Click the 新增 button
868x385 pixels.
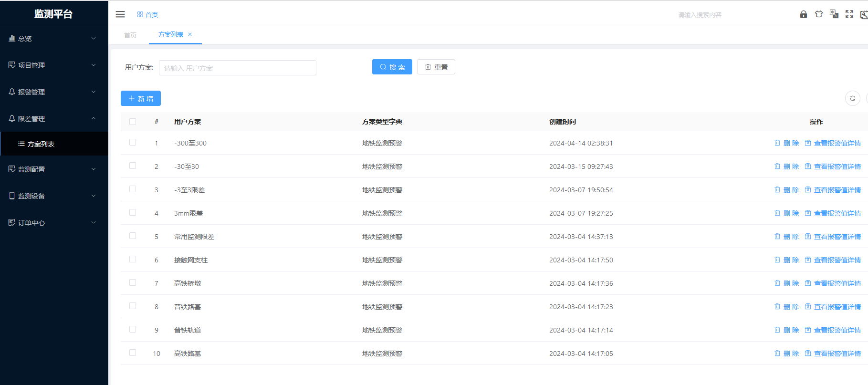tap(141, 98)
